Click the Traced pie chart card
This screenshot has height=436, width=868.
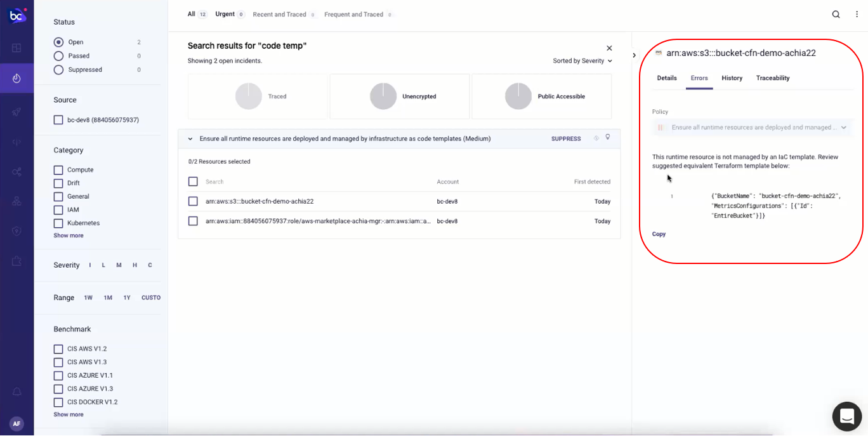click(258, 96)
